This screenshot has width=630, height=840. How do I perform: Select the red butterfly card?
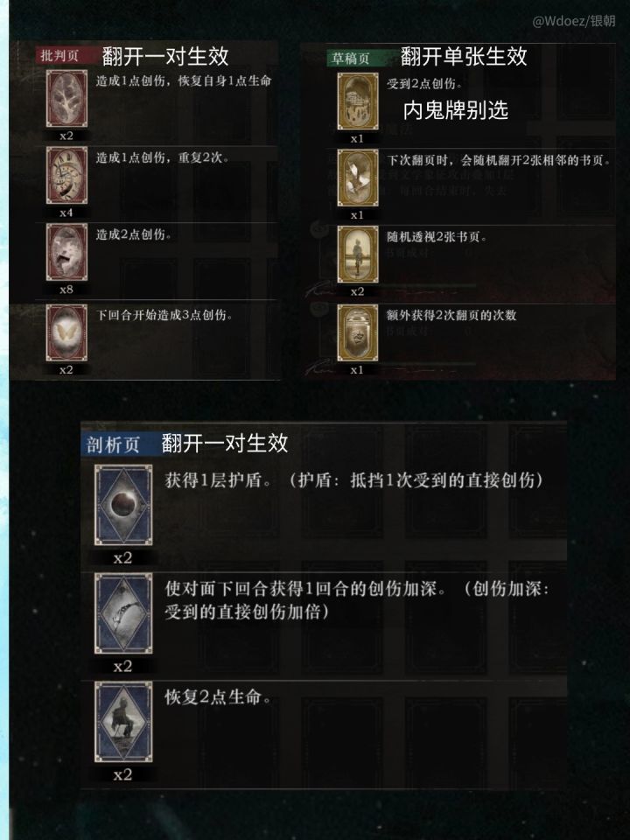tap(66, 332)
